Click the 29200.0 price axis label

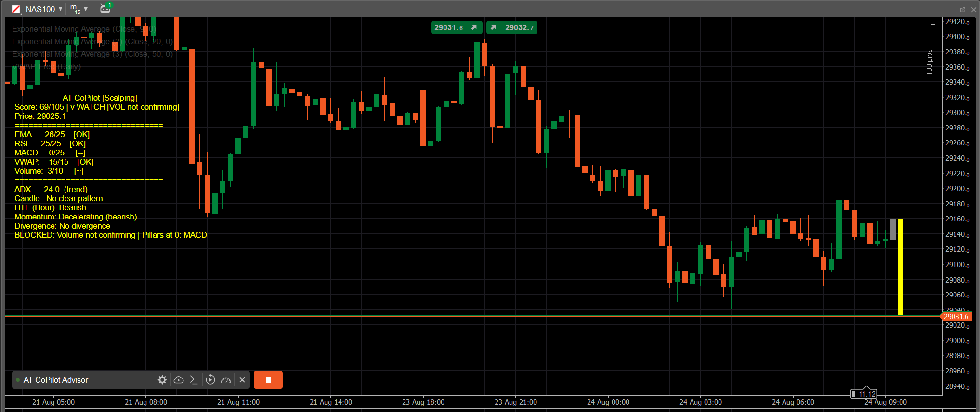click(957, 189)
